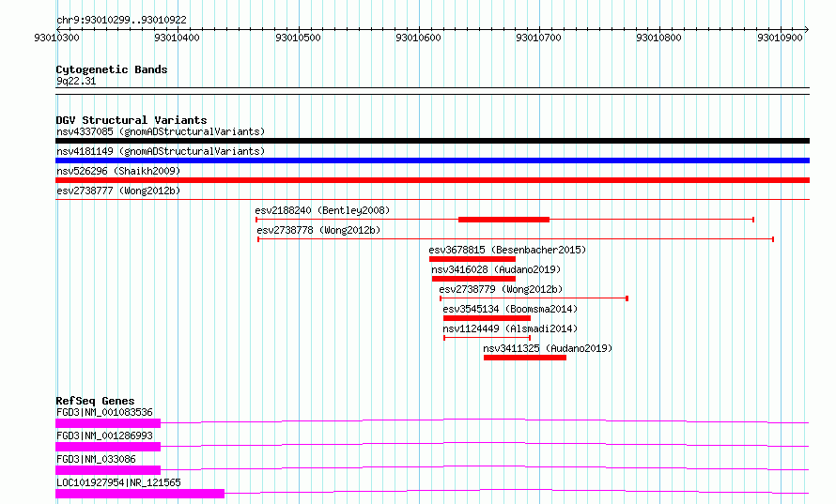Click ruler position 93010800
The image size is (836, 504).
pos(659,38)
